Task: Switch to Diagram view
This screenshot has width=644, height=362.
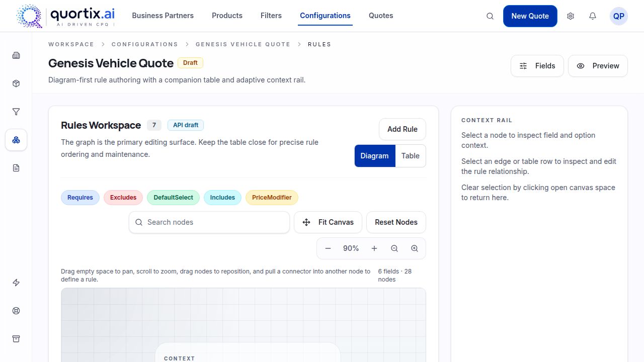Action: [375, 156]
